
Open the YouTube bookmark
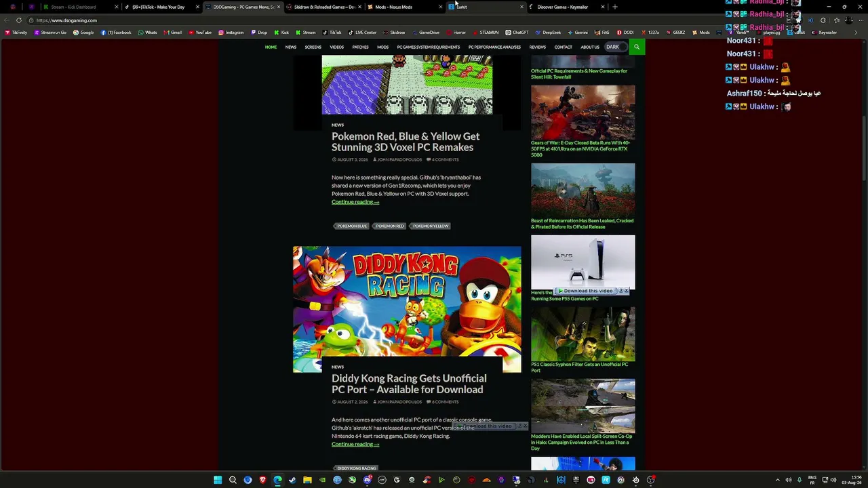coord(200,33)
